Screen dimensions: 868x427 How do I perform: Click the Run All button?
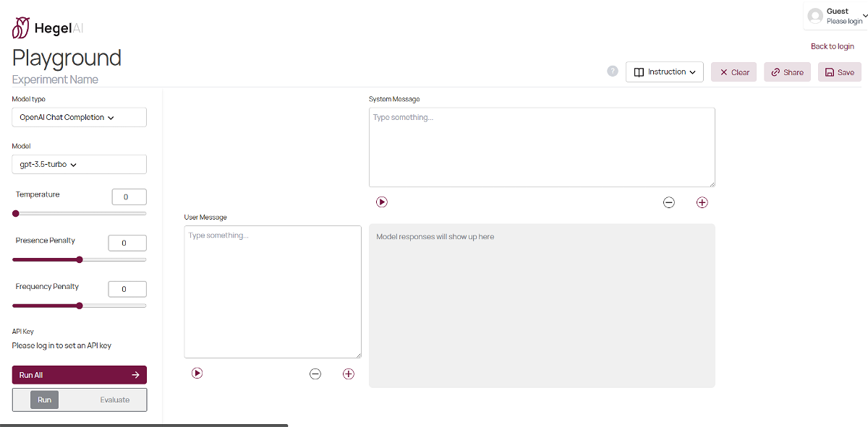(x=80, y=375)
